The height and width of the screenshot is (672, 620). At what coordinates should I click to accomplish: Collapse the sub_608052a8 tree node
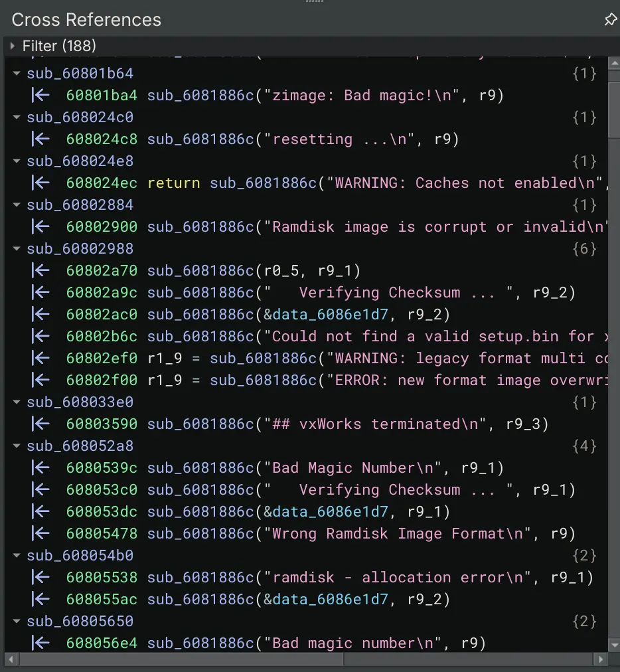(x=17, y=446)
